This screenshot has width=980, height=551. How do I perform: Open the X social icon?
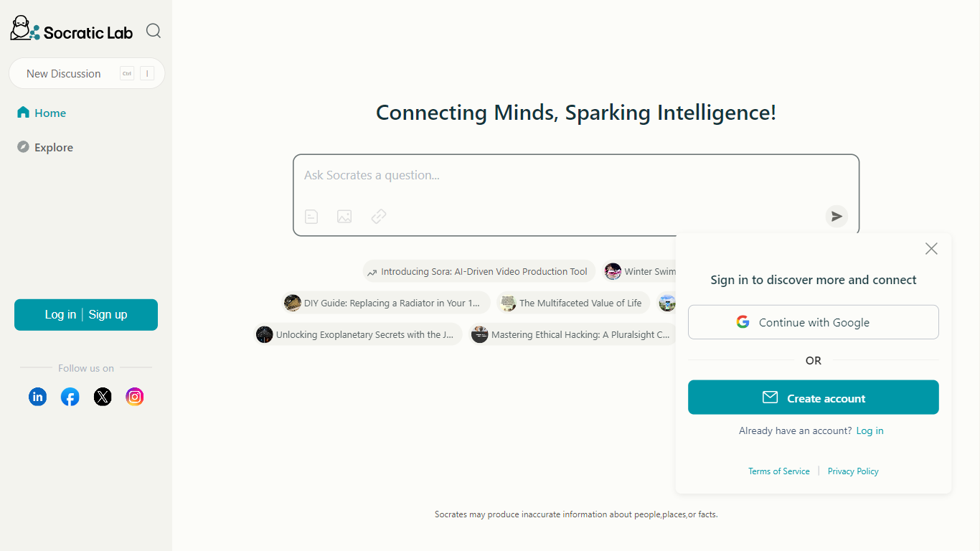[103, 396]
